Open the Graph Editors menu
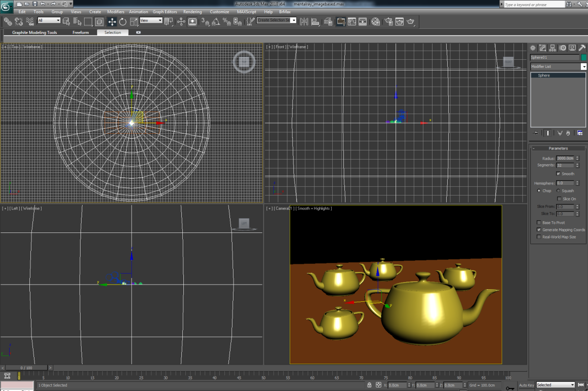The width and height of the screenshot is (588, 391). (165, 12)
